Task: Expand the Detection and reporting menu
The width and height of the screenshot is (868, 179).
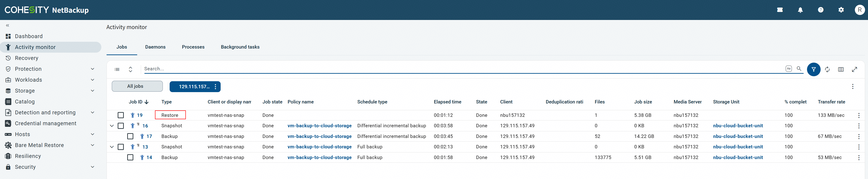Action: pyautogui.click(x=92, y=113)
